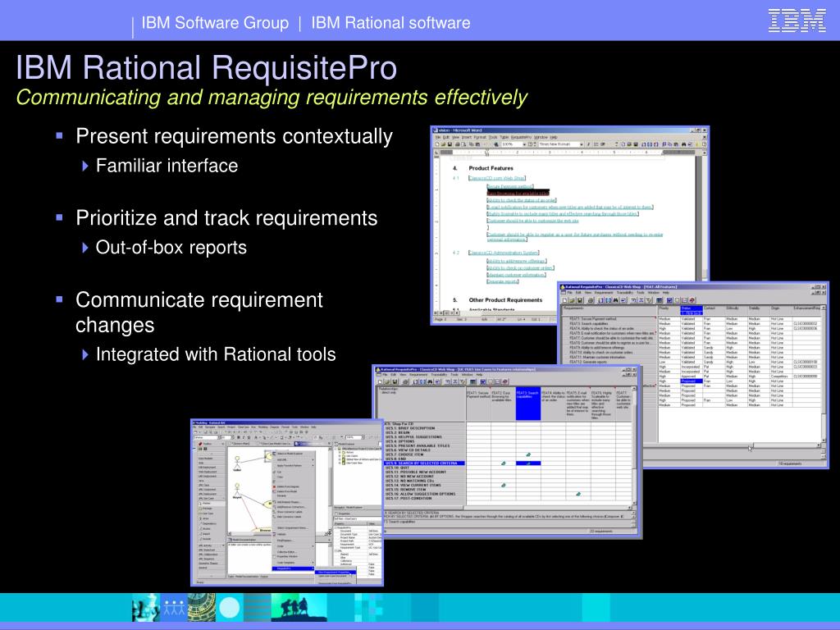Click Save icon in Use Cases to Features toolbar
This screenshot has width=840, height=630.
(x=395, y=382)
